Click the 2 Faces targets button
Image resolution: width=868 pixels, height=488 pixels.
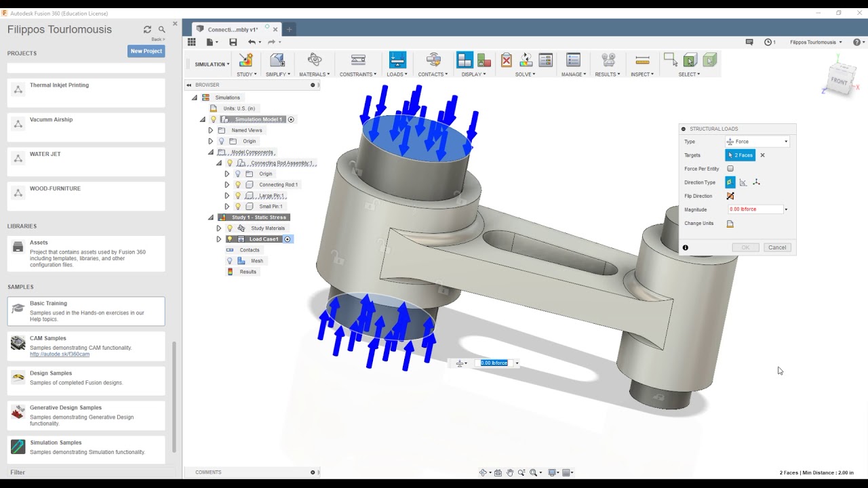coord(740,155)
